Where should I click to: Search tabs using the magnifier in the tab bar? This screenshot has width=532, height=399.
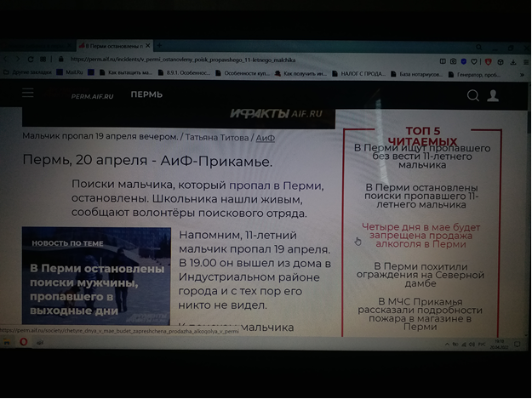(x=478, y=47)
